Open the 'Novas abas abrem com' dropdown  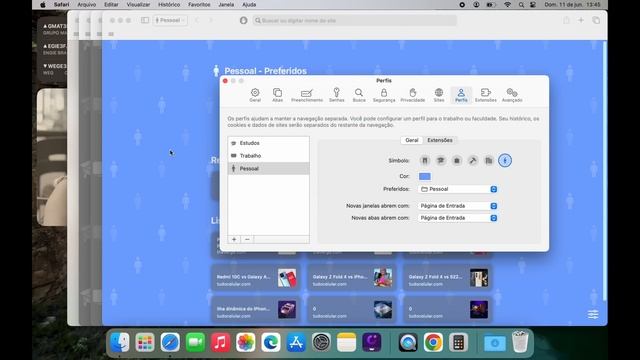coord(458,218)
